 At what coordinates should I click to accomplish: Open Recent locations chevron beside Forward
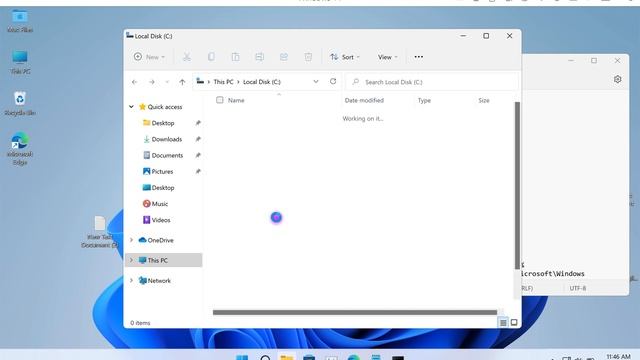click(x=167, y=82)
